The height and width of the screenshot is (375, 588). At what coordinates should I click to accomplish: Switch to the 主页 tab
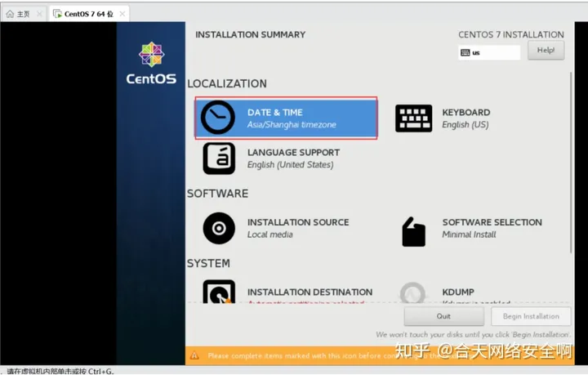coord(24,14)
